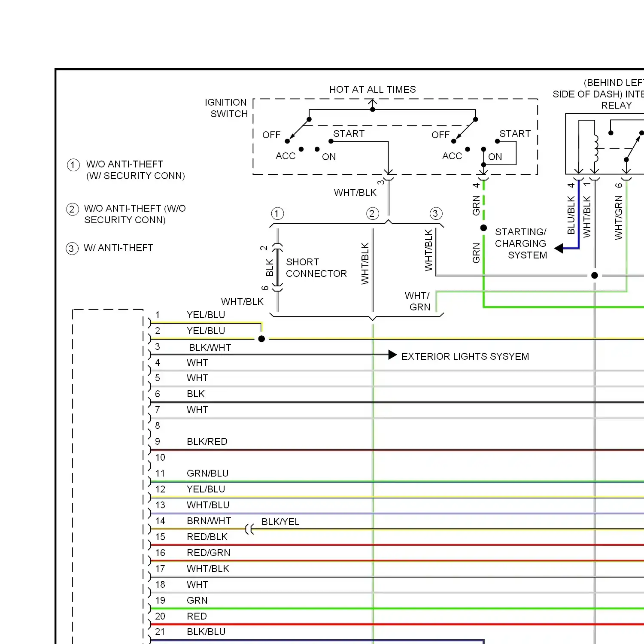Click the two-line "WHT/ GRN" wire label

418,301
